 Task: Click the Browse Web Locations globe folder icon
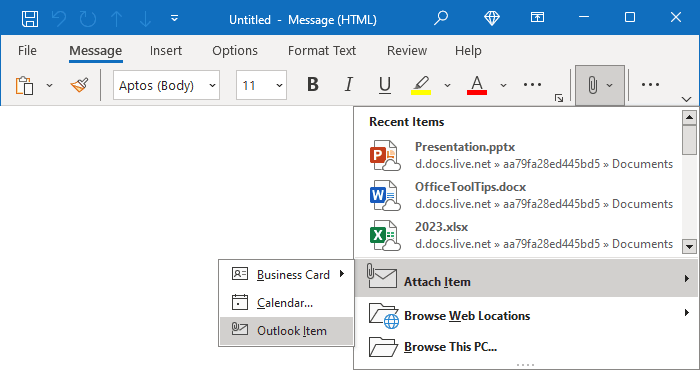pos(384,316)
